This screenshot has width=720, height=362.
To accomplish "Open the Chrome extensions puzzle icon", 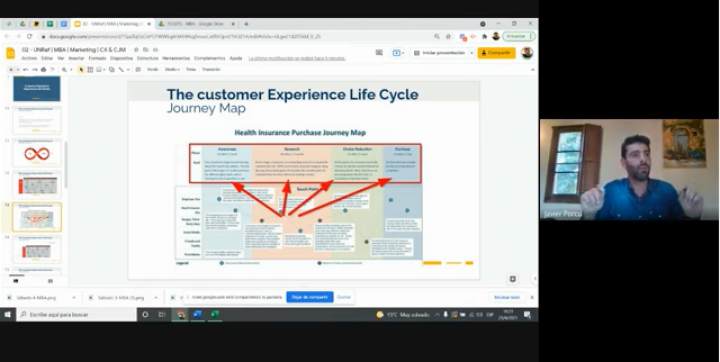I will (484, 36).
